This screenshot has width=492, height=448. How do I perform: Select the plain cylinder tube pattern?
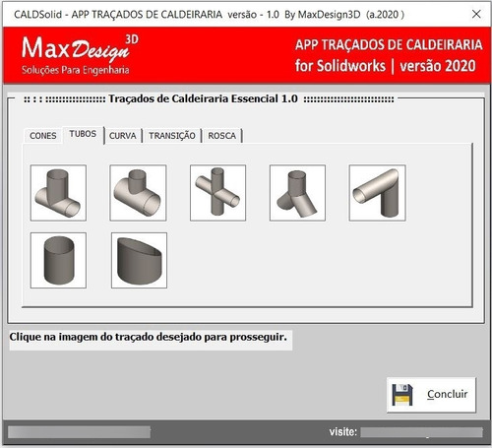[58, 261]
